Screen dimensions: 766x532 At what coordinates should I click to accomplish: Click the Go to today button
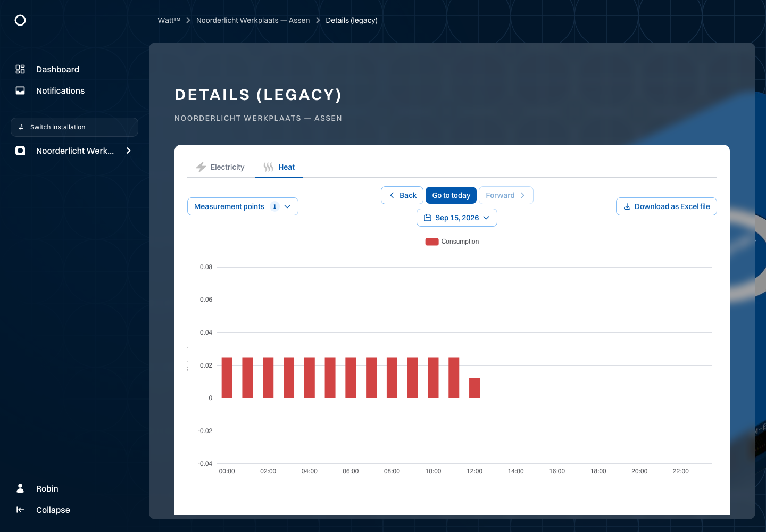click(451, 195)
